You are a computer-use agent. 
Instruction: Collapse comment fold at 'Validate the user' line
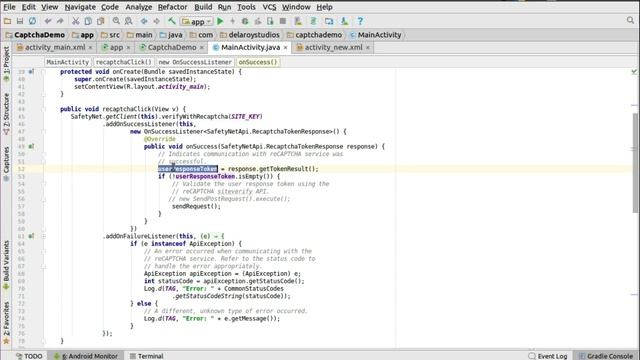[x=44, y=184]
